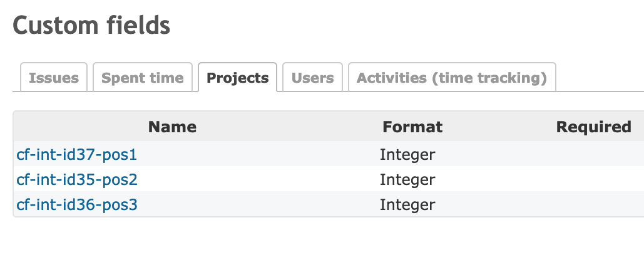
Task: Click the Format column header
Action: point(412,127)
